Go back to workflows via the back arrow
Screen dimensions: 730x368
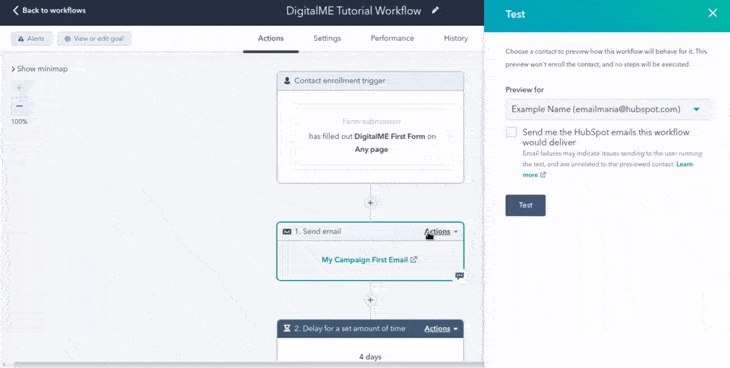(49, 10)
